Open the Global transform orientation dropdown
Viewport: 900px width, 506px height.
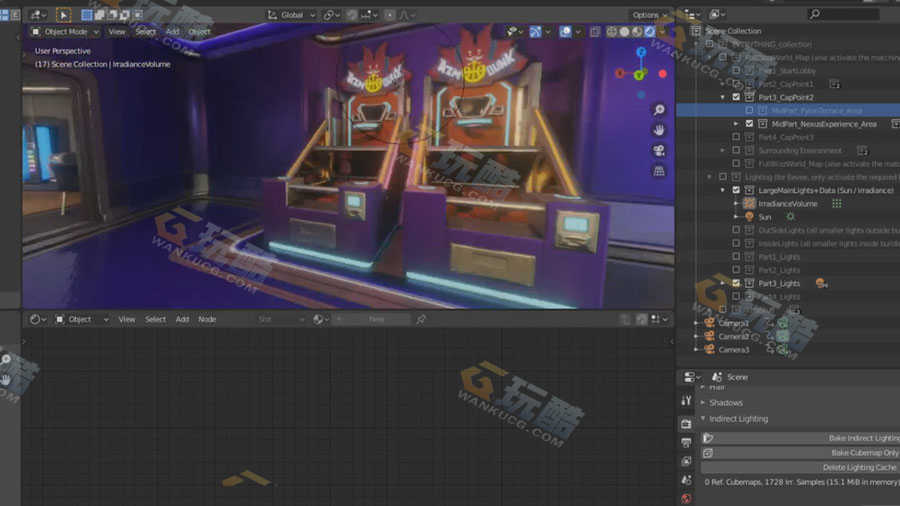[x=291, y=15]
